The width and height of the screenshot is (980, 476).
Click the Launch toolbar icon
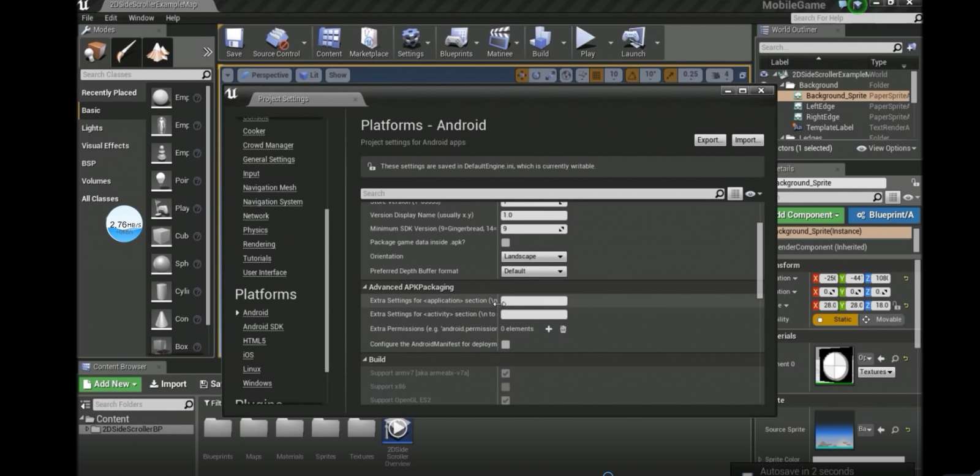tap(633, 42)
